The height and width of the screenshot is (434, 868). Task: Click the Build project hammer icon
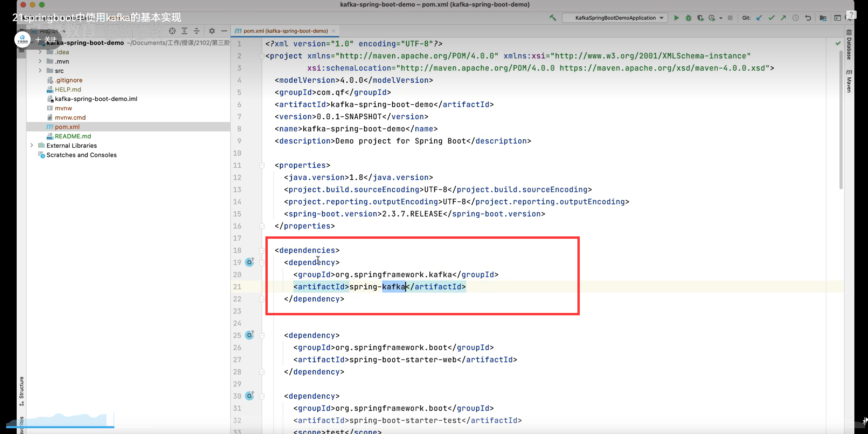click(553, 18)
